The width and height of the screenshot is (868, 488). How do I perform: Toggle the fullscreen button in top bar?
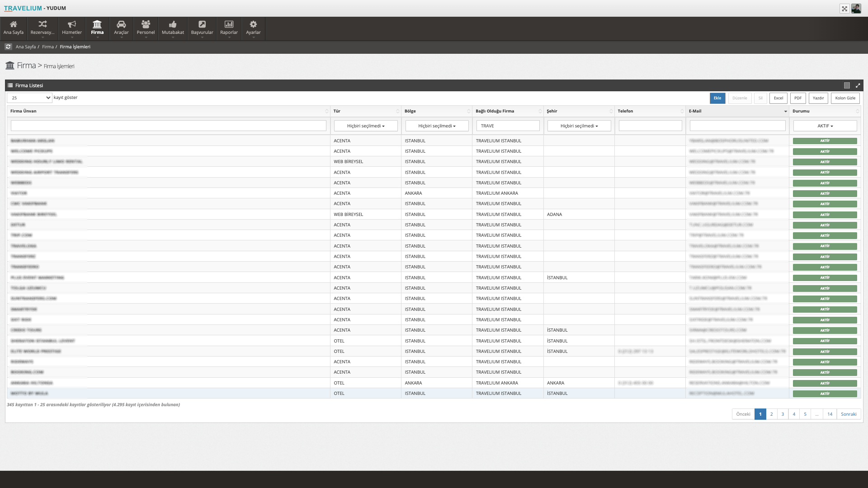click(x=844, y=9)
